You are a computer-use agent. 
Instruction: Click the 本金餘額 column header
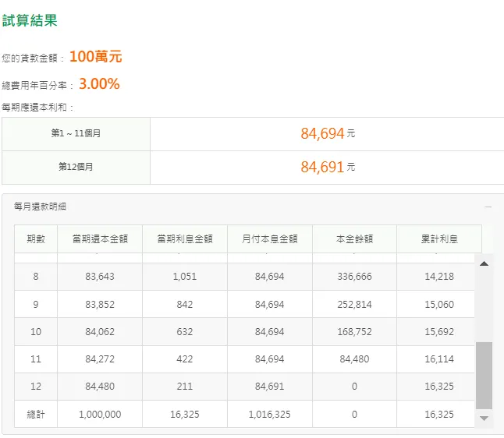click(x=354, y=238)
